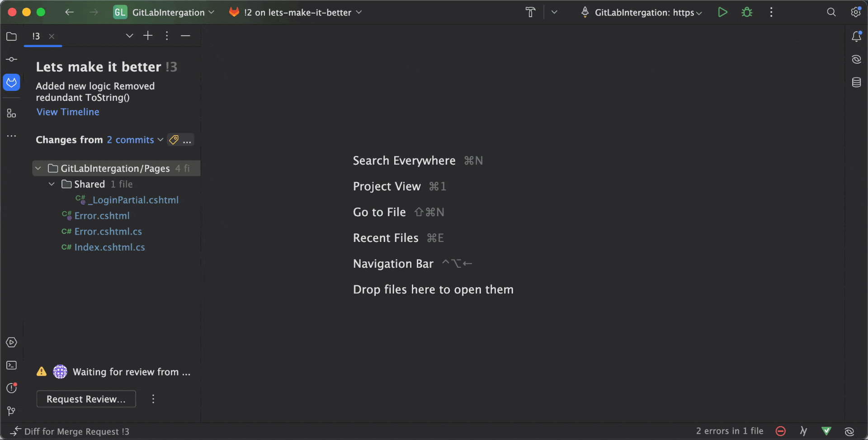Screen dimensions: 868x440
Task: Open the Notifications bell icon
Action: coord(856,36)
